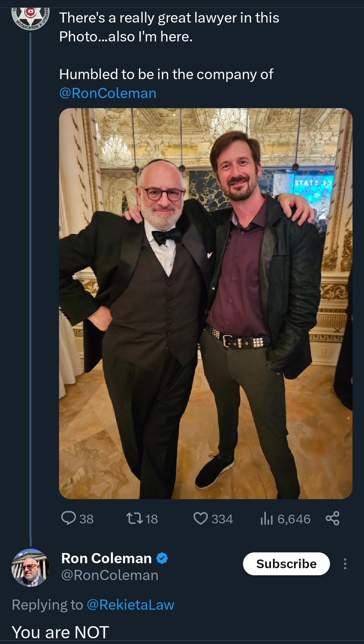The height and width of the screenshot is (644, 364).
Task: Like the post with heart icon
Action: [x=201, y=518]
